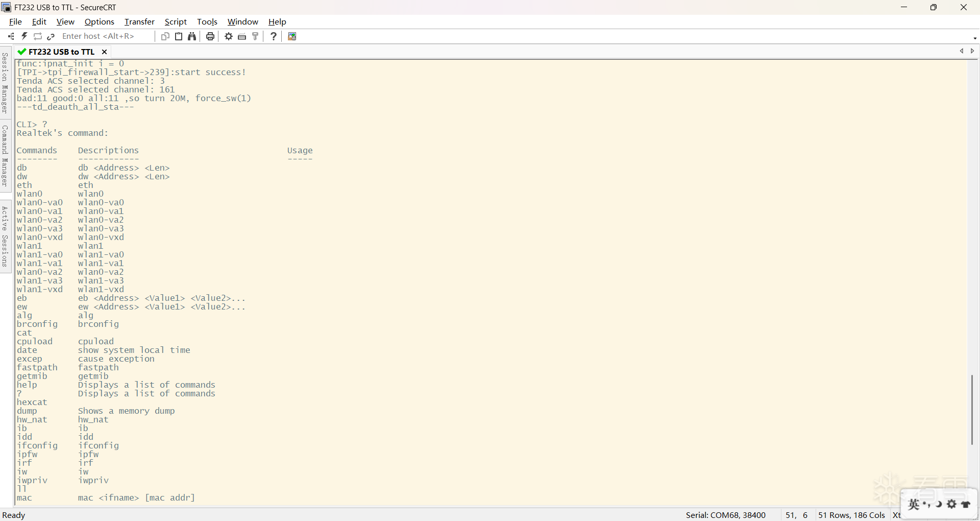Click the '---td_deauth_all_sta---' line
980x521 pixels.
tap(76, 107)
